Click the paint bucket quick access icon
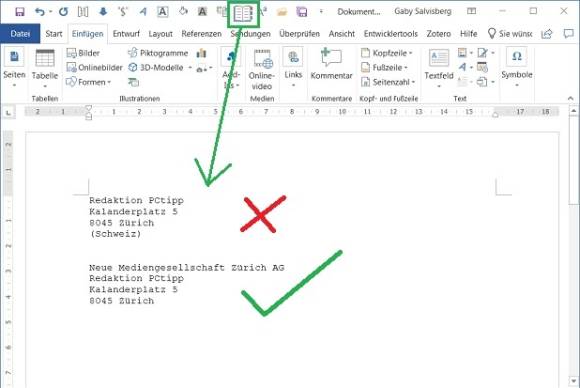The height and width of the screenshot is (388, 580). click(x=183, y=11)
